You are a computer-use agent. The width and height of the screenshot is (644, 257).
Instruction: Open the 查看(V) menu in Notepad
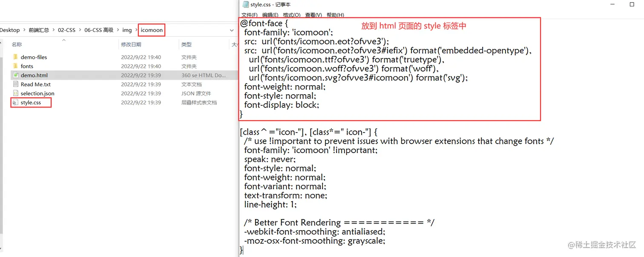tap(313, 15)
